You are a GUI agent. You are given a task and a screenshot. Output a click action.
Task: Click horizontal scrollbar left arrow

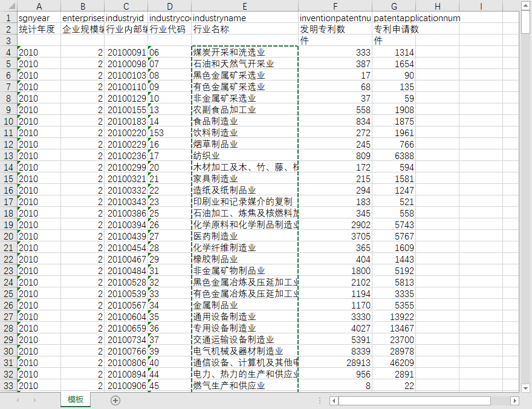pyautogui.click(x=334, y=401)
